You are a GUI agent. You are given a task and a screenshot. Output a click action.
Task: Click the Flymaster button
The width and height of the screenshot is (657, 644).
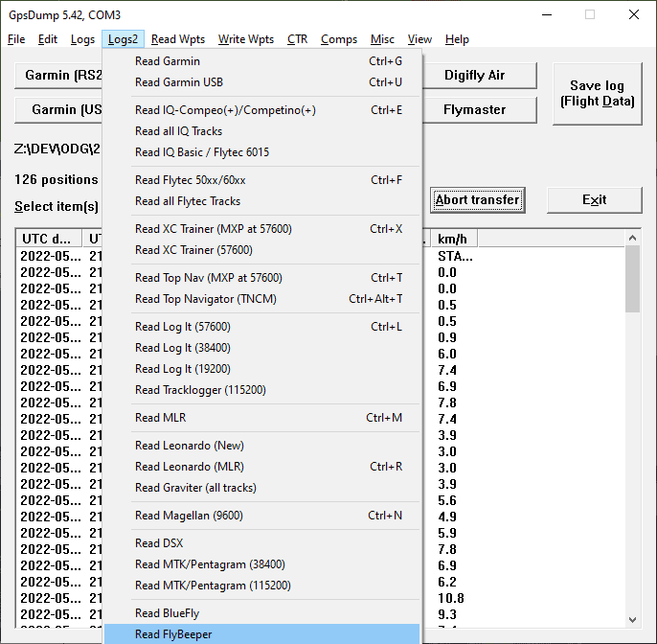(479, 110)
